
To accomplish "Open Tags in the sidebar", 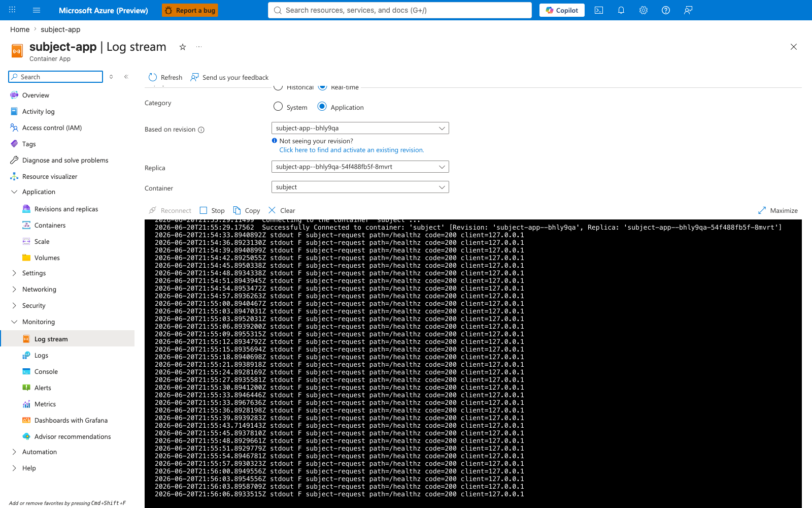I will pos(29,144).
